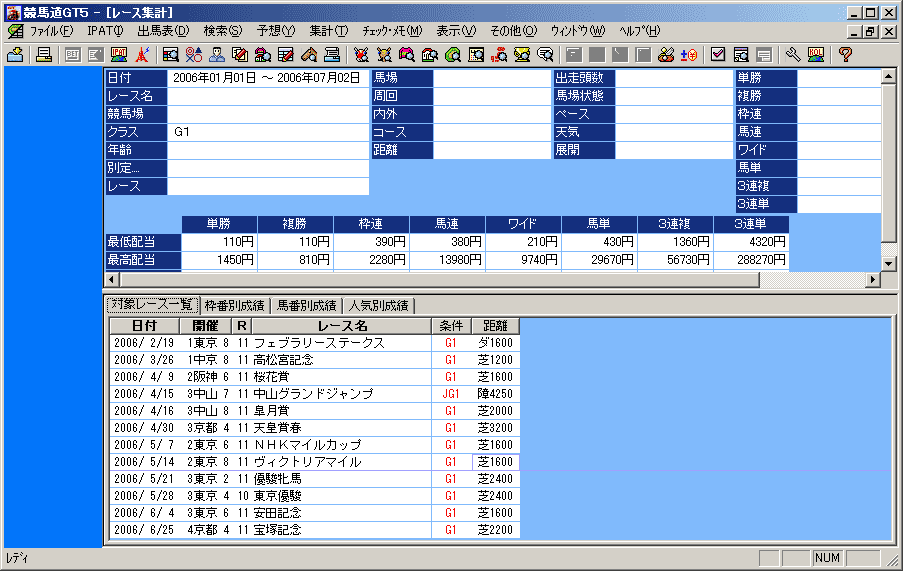Click the クラス field containing G1
Image resolution: width=903 pixels, height=571 pixels.
tap(268, 132)
